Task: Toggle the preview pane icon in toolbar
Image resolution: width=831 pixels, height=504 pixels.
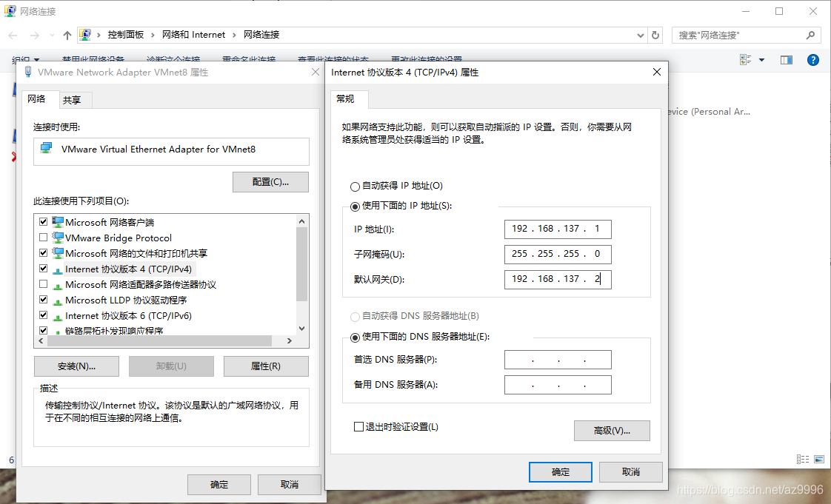Action: click(787, 60)
